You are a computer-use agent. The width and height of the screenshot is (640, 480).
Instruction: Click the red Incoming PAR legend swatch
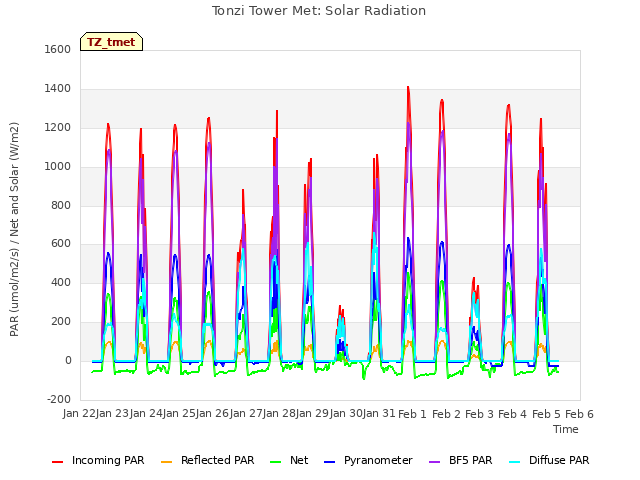tap(58, 462)
